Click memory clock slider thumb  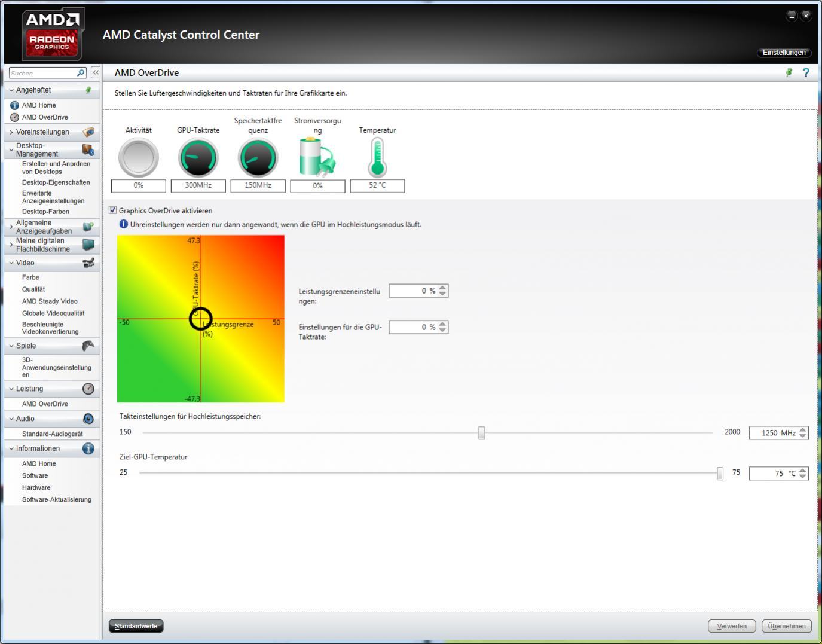tap(481, 433)
